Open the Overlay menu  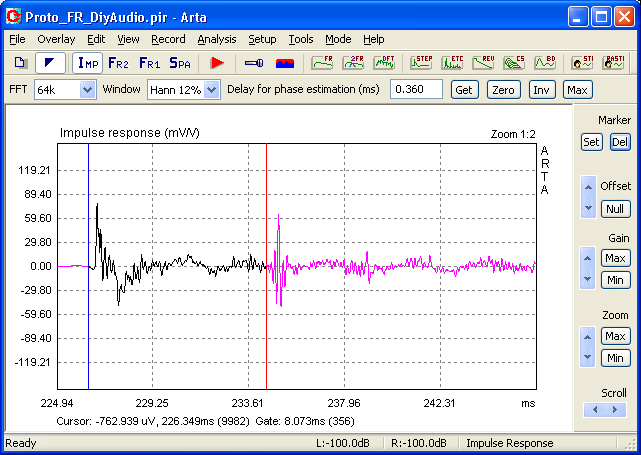[x=56, y=39]
